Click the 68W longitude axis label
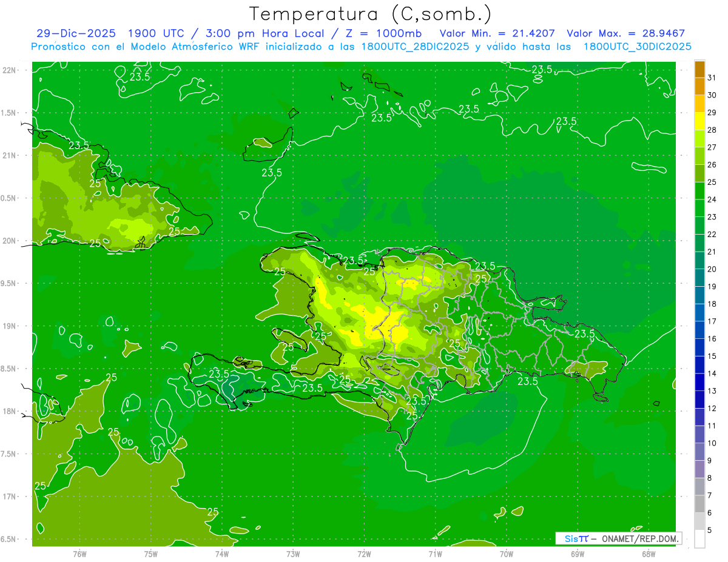 [x=649, y=554]
